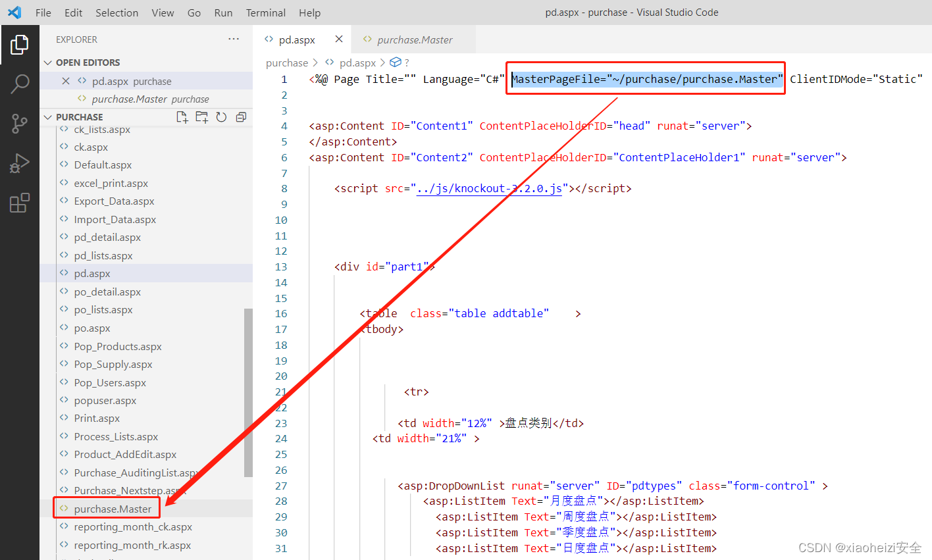
Task: Open the Source Control view icon
Action: (x=20, y=123)
